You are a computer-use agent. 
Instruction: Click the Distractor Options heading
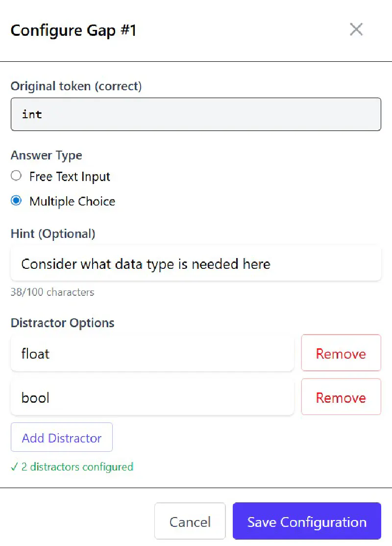(x=62, y=323)
